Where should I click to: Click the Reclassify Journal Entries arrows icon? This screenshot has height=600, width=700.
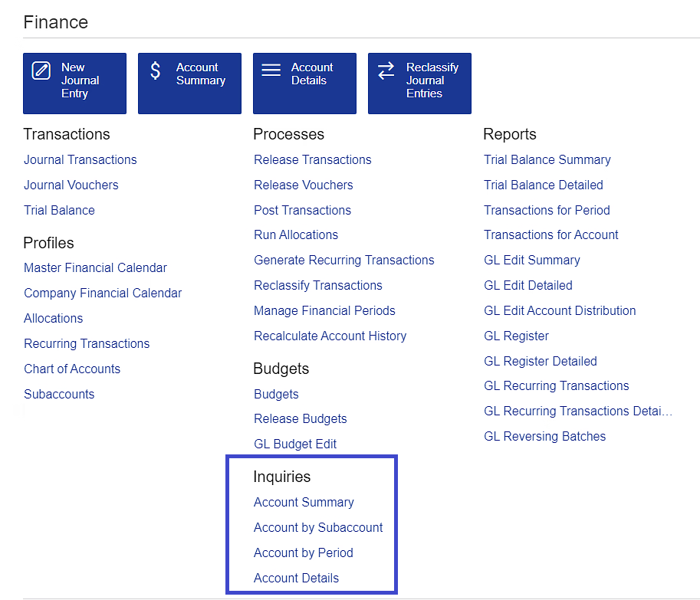coord(386,70)
